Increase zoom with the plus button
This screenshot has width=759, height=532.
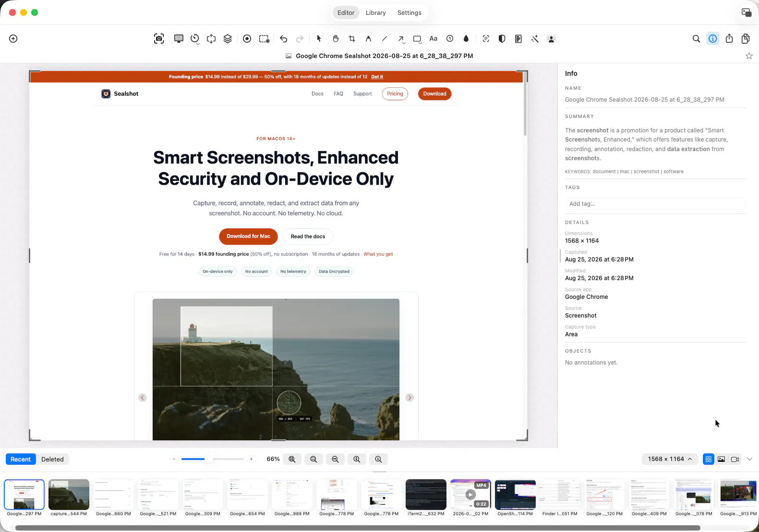pos(251,459)
